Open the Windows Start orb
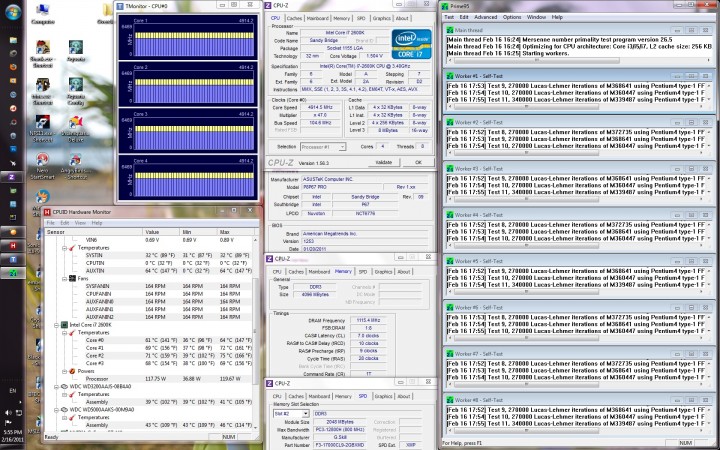The image size is (720, 450). 12,12
